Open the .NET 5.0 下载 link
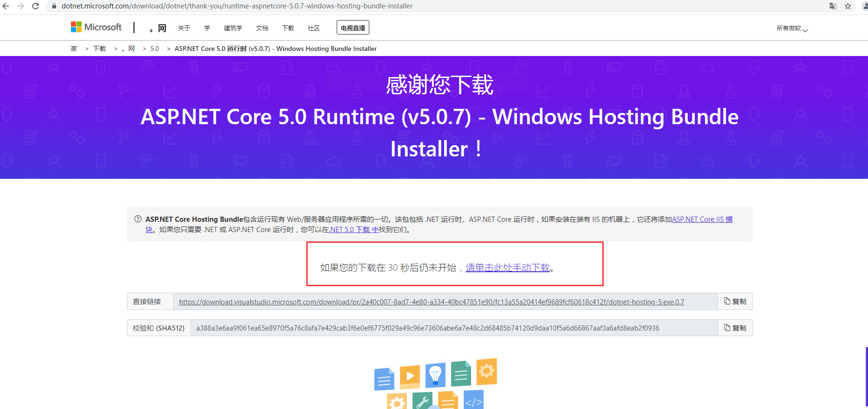 [x=354, y=230]
